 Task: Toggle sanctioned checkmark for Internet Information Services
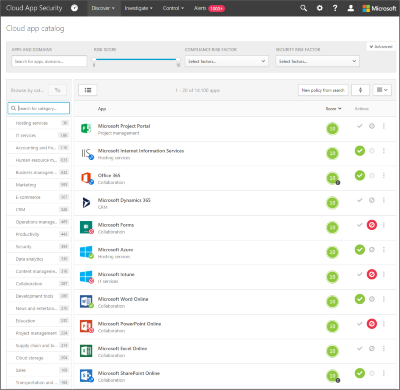tap(360, 151)
